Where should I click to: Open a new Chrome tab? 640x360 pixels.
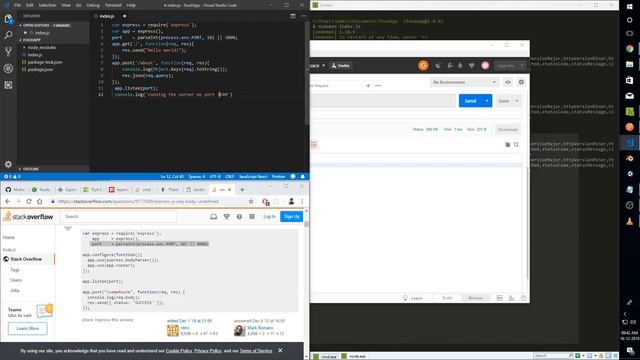242,189
